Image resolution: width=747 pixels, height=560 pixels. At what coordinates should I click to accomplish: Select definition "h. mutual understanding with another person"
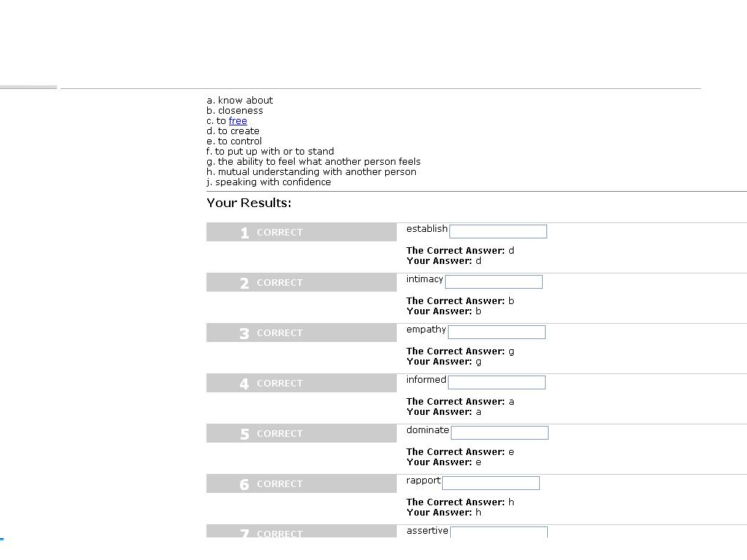coord(311,172)
